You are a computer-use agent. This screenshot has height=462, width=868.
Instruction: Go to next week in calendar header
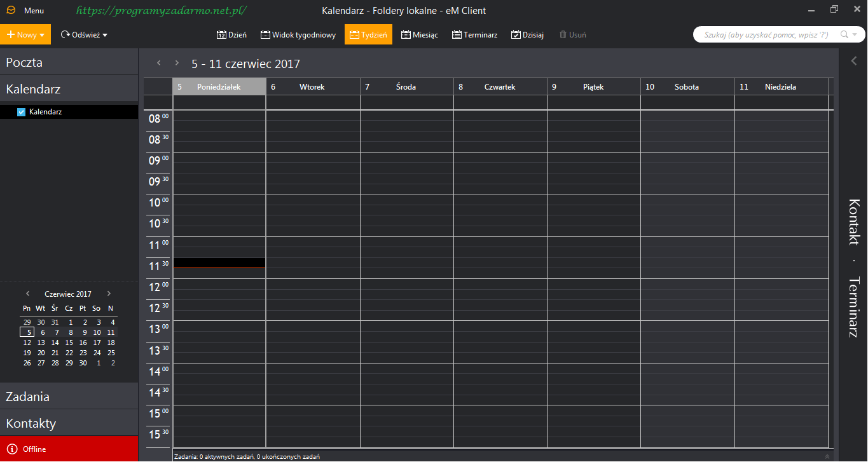click(x=177, y=63)
